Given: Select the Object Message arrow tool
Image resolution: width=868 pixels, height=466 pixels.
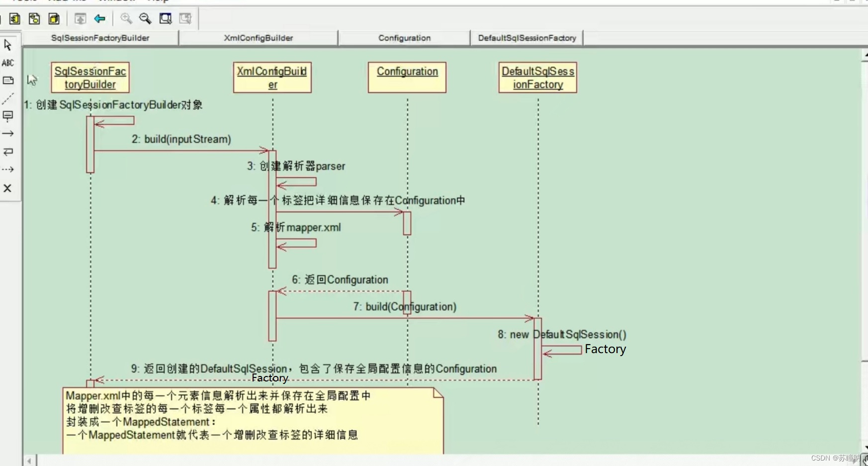Looking at the screenshot, I should click(8, 133).
